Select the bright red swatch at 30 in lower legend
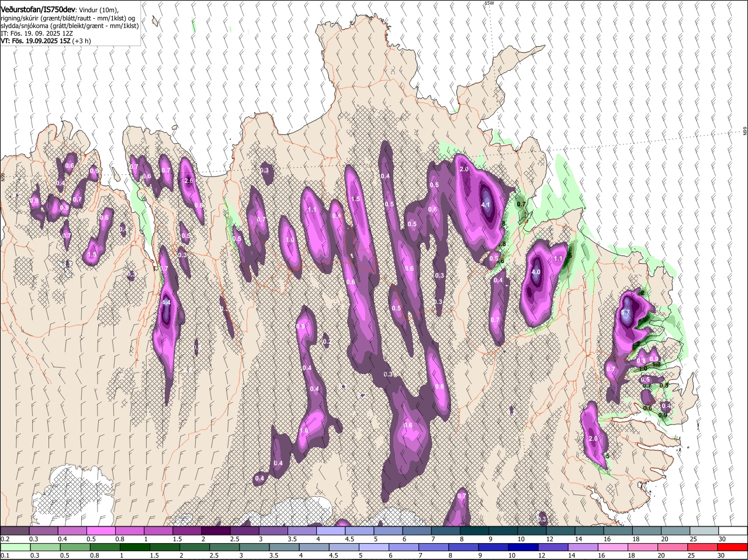Screen dimensions: 748x560 point(733,548)
